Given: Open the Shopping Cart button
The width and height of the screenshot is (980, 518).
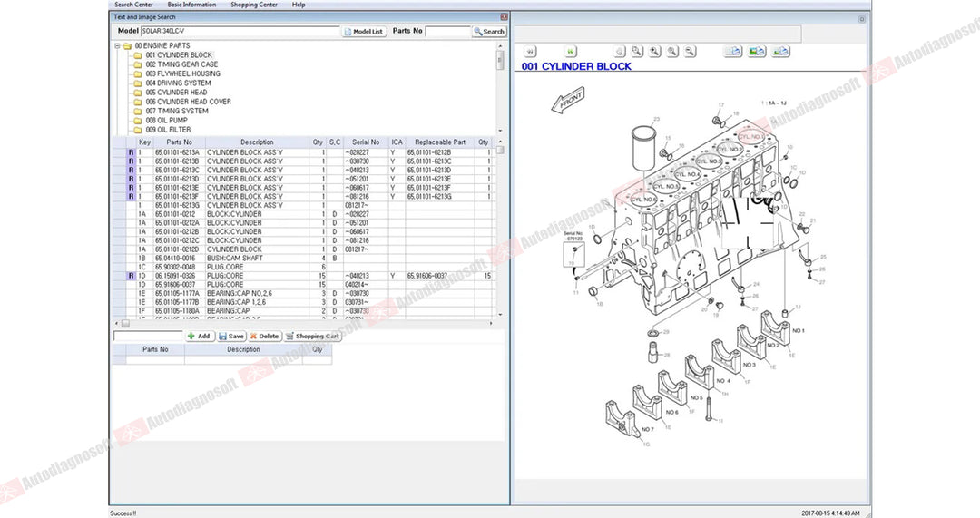Looking at the screenshot, I should point(312,337).
